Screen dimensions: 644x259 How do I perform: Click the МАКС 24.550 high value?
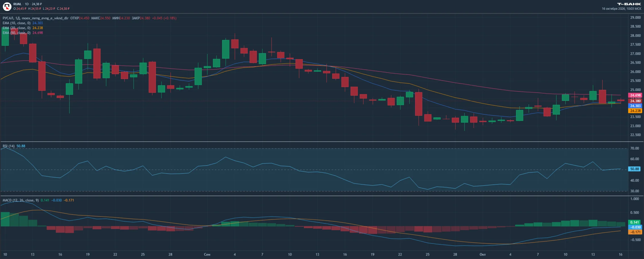tap(101, 18)
